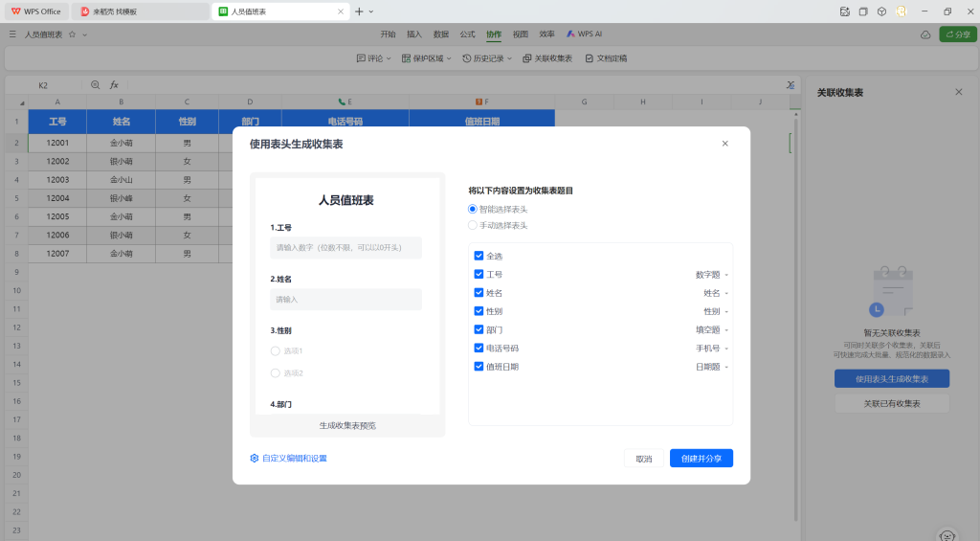Image resolution: width=980 pixels, height=541 pixels.
Task: Click the fx insert function icon
Action: point(114,85)
